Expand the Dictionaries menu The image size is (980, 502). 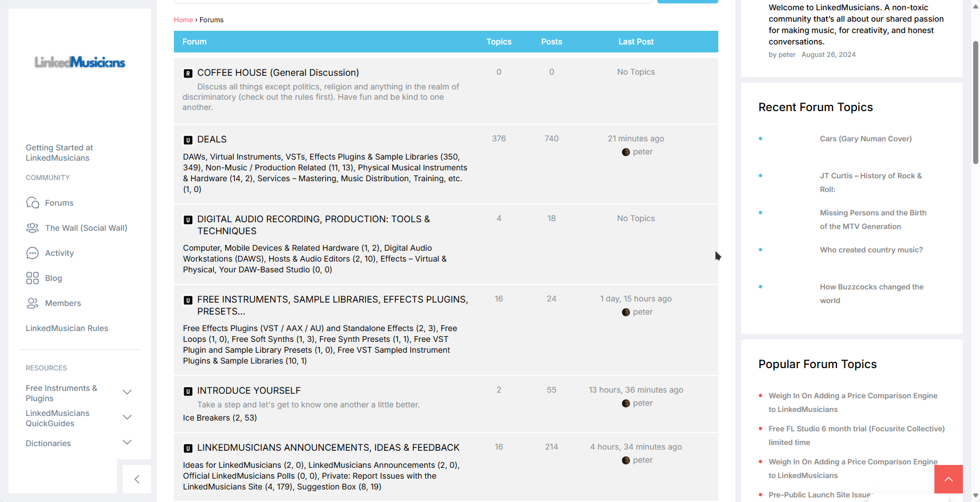click(127, 442)
